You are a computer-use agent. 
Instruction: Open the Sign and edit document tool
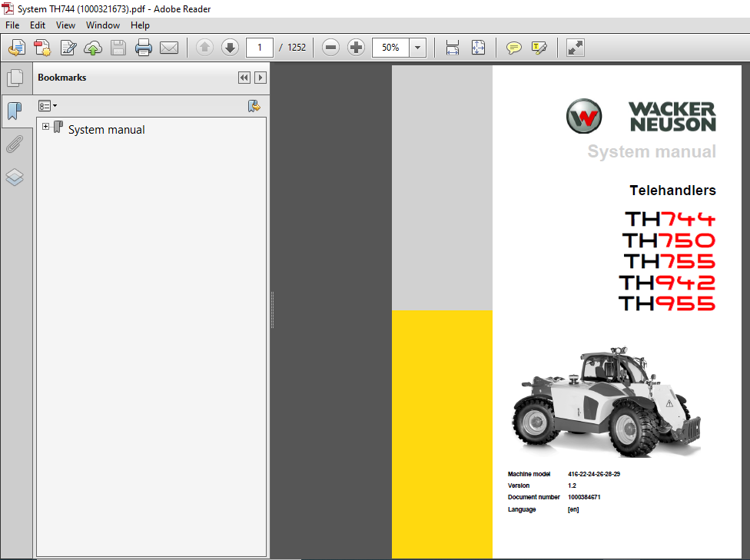68,48
